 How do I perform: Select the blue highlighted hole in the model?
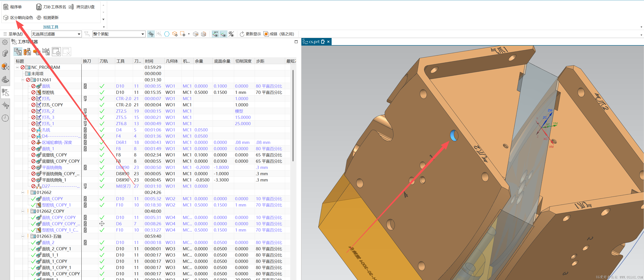[x=454, y=135]
